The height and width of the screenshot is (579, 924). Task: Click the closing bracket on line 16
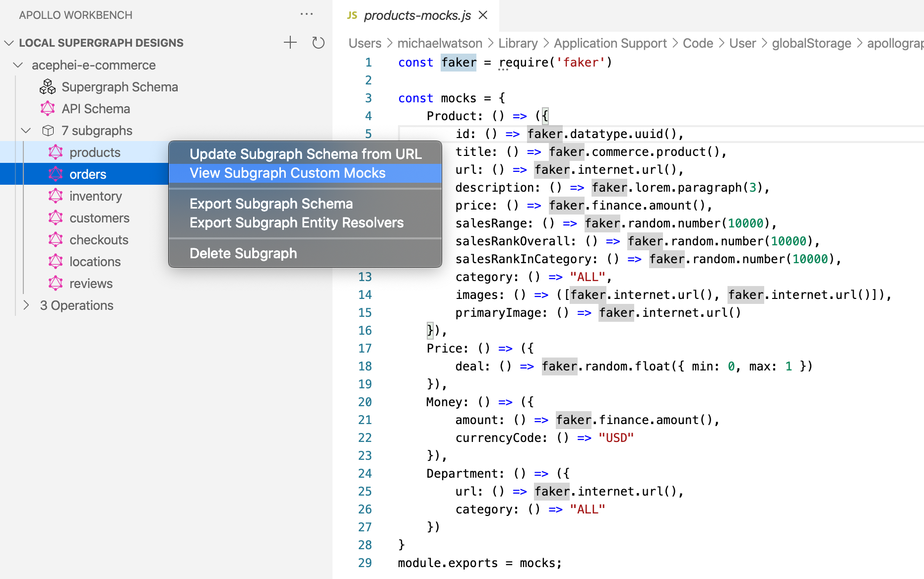430,330
